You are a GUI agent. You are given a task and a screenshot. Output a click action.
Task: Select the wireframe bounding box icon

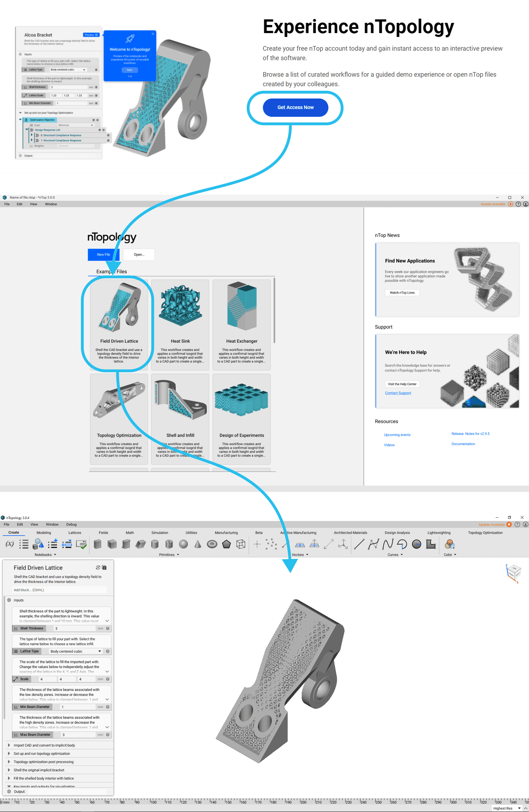click(x=241, y=544)
